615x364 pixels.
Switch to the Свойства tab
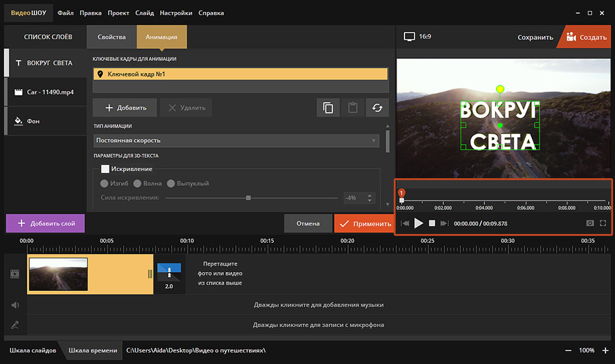[x=112, y=37]
